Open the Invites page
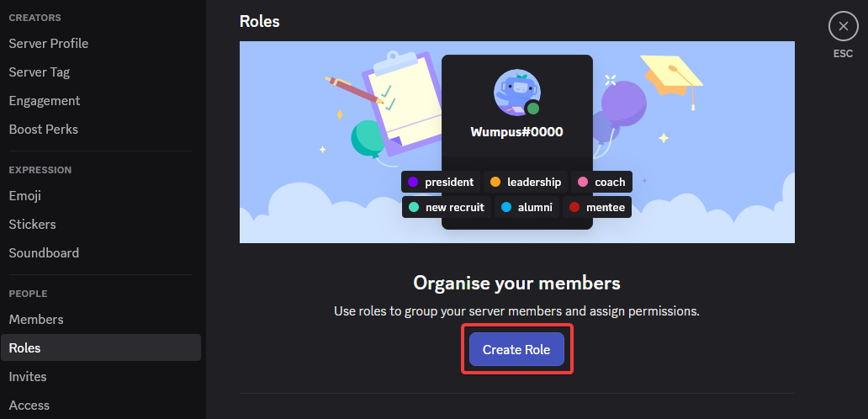The height and width of the screenshot is (419, 868). pyautogui.click(x=28, y=377)
